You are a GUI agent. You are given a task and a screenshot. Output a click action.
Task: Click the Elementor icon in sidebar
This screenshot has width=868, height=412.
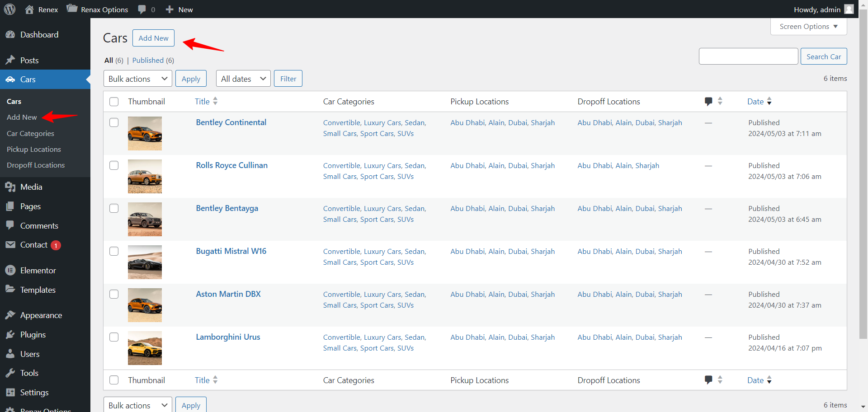pyautogui.click(x=10, y=271)
